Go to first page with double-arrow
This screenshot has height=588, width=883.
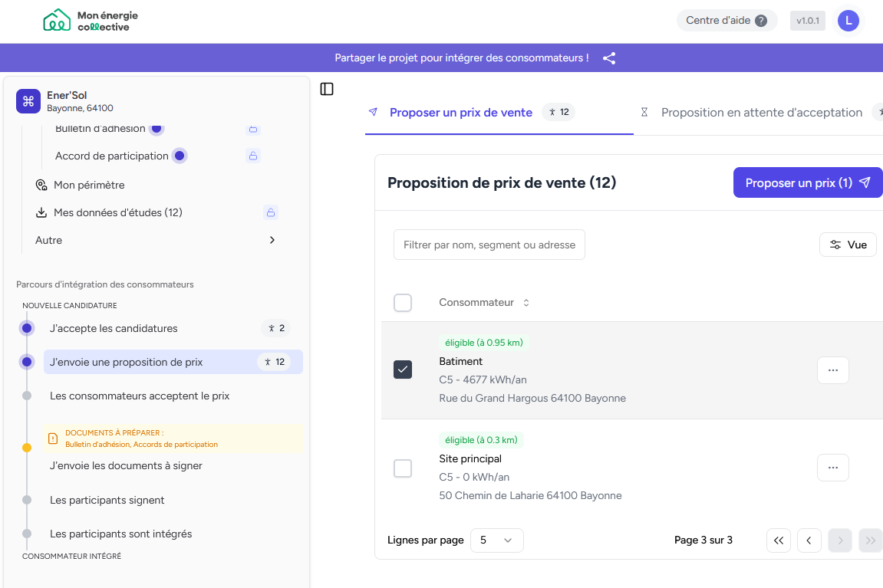pos(778,540)
